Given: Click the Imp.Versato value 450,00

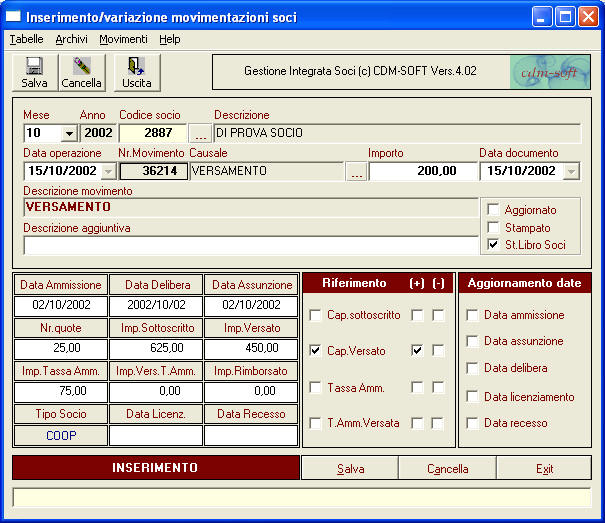Looking at the screenshot, I should (x=251, y=349).
